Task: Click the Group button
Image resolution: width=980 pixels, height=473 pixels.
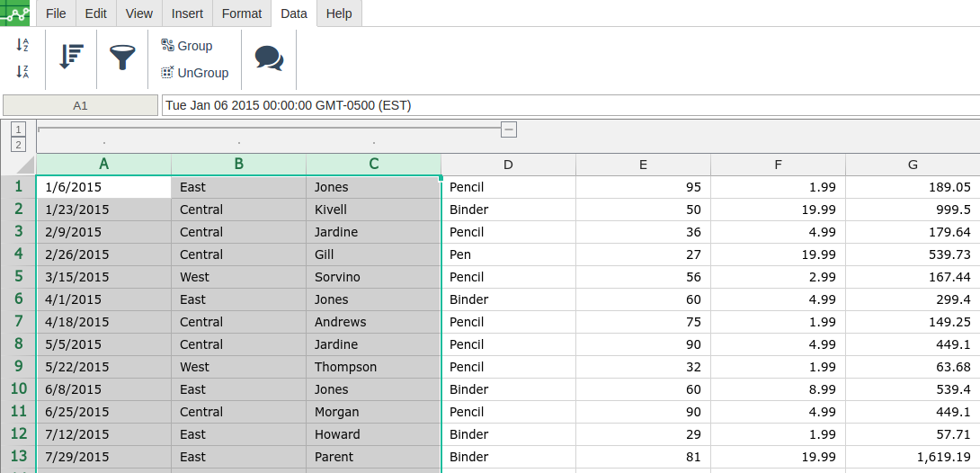Action: click(187, 46)
